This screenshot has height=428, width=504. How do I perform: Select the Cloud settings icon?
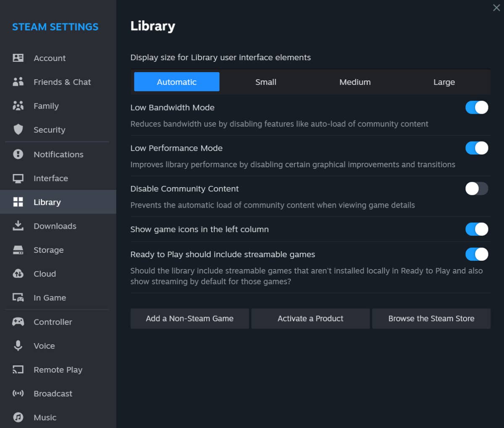[18, 274]
